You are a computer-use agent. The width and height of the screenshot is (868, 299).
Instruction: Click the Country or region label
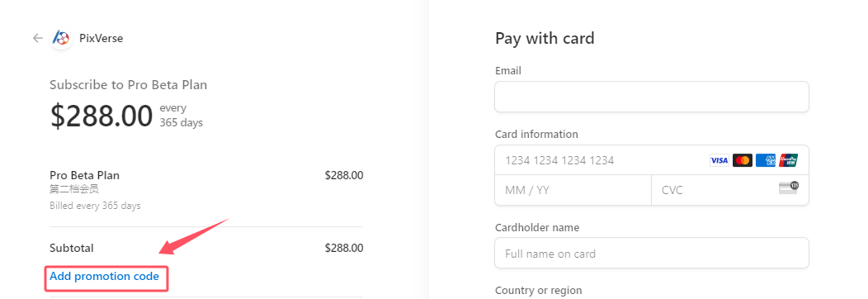pyautogui.click(x=539, y=290)
